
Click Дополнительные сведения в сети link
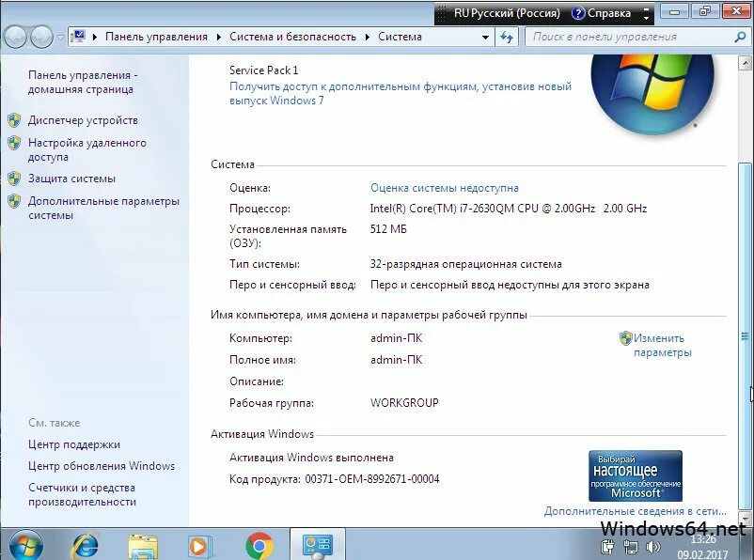[636, 511]
